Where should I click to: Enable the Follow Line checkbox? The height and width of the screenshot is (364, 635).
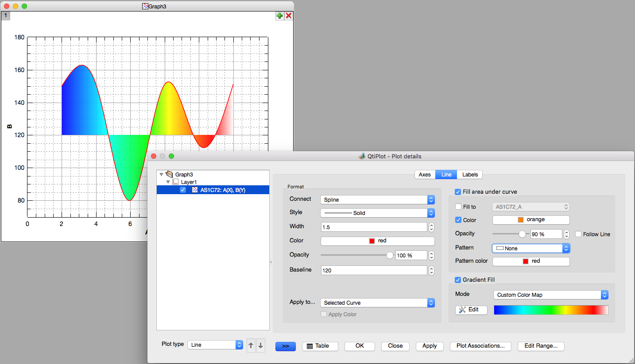click(x=578, y=234)
